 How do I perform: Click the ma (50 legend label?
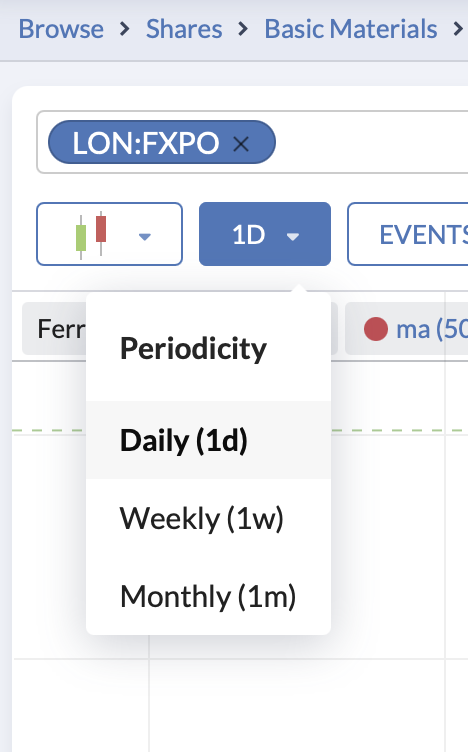[x=432, y=329]
